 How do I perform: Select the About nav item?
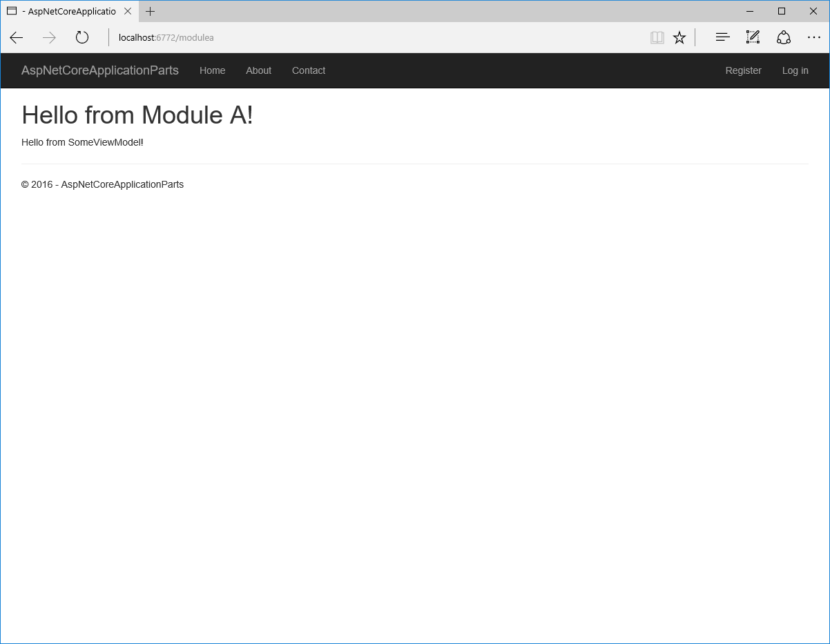click(x=258, y=70)
